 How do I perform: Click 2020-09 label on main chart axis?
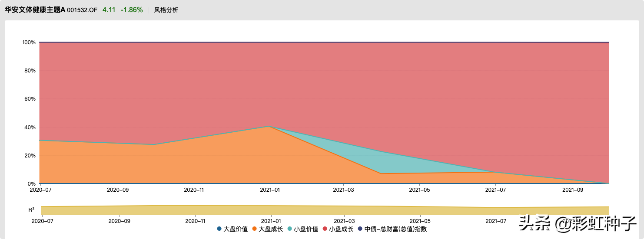[119, 190]
